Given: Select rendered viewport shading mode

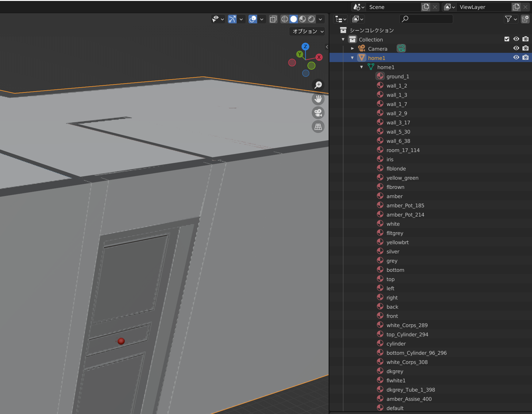Looking at the screenshot, I should pyautogui.click(x=312, y=19).
